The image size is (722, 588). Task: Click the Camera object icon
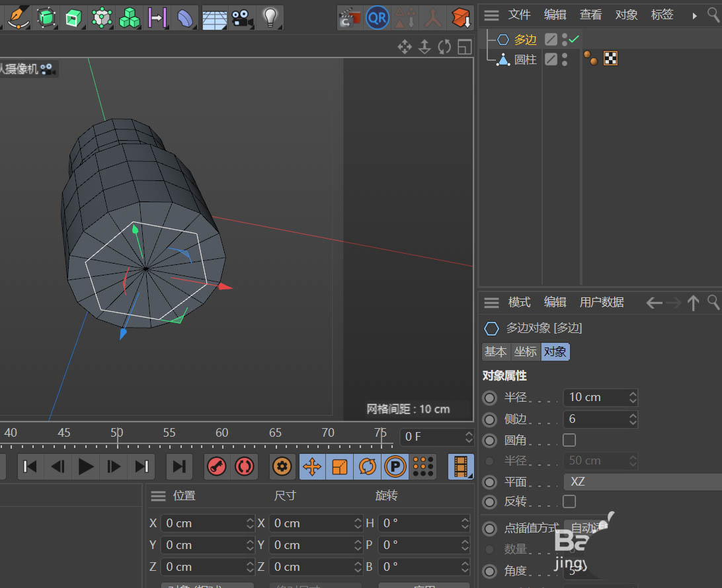[243, 18]
